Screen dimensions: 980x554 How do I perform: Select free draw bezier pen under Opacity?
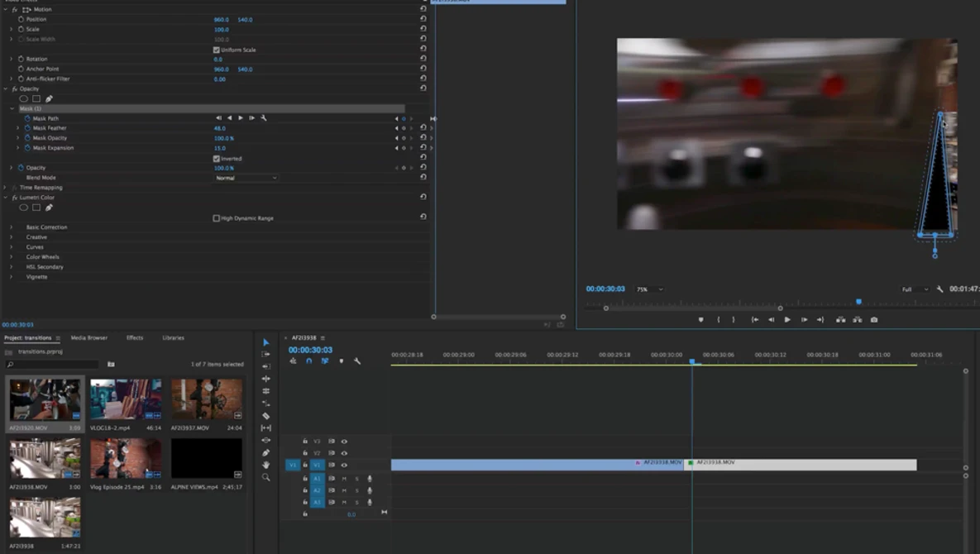49,98
